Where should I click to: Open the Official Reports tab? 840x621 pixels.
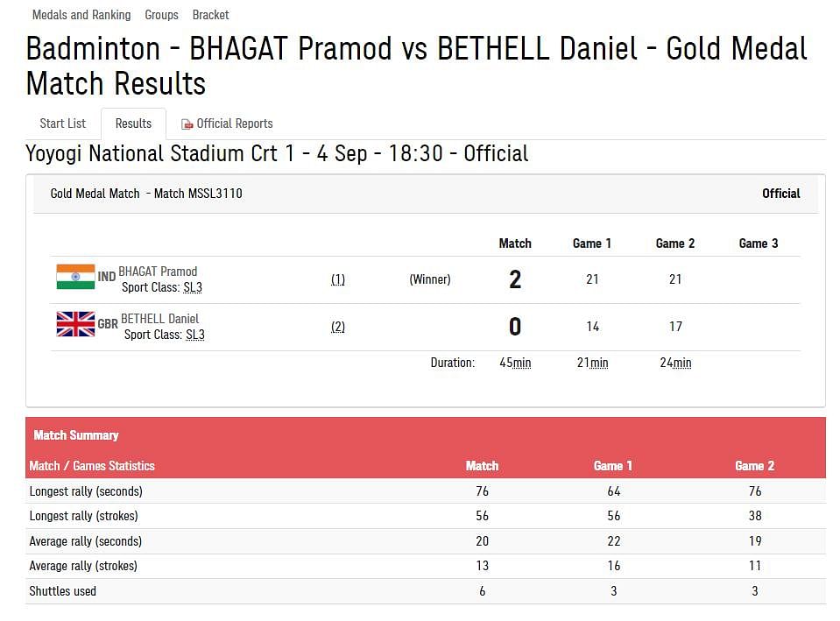point(227,123)
